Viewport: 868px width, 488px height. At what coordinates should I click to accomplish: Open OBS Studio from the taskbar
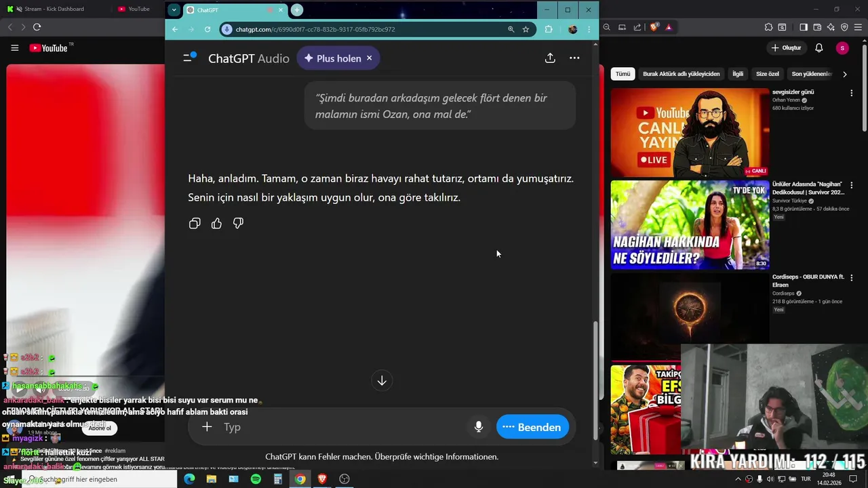pos(344,479)
